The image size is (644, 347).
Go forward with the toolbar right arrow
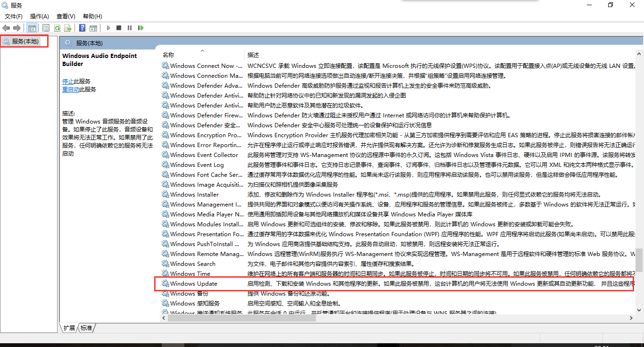[17, 28]
